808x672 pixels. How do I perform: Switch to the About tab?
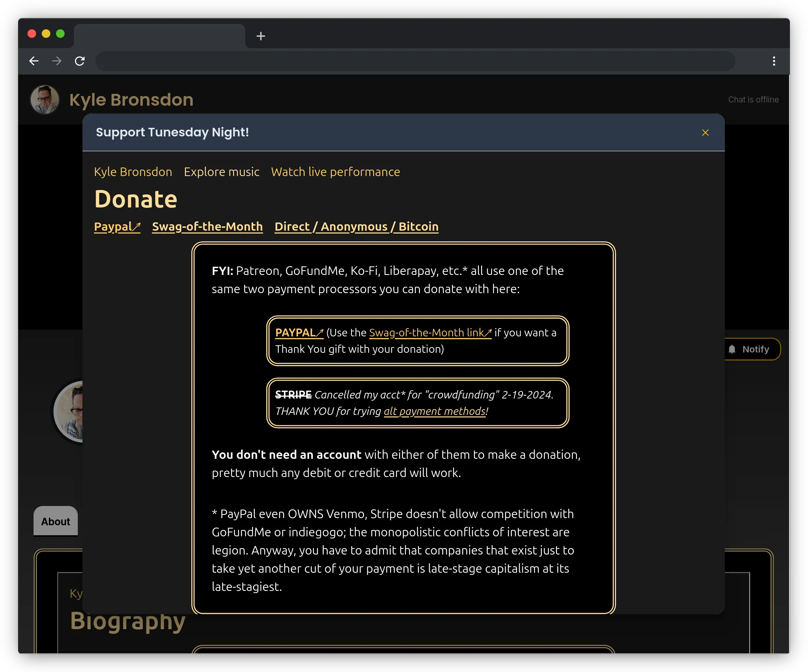(55, 522)
